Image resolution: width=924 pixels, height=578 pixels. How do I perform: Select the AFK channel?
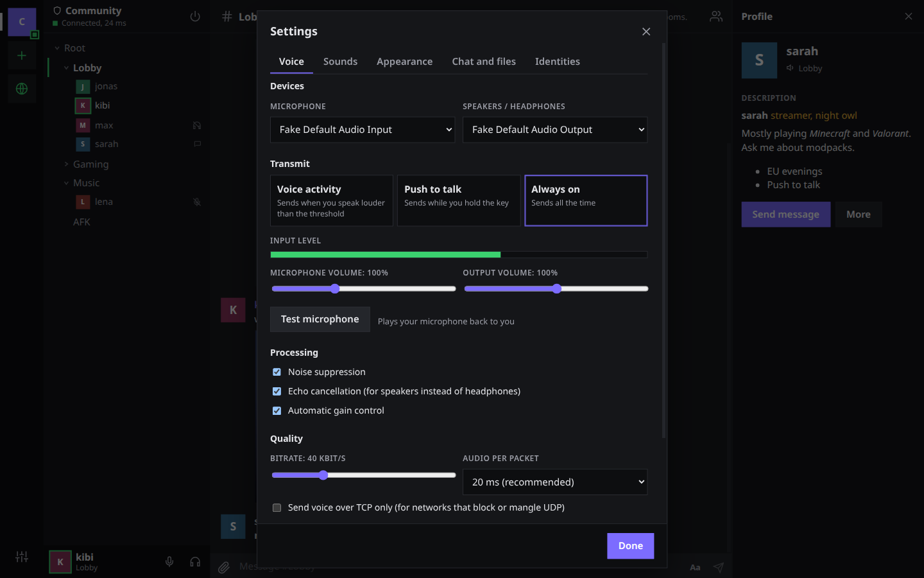pos(81,222)
